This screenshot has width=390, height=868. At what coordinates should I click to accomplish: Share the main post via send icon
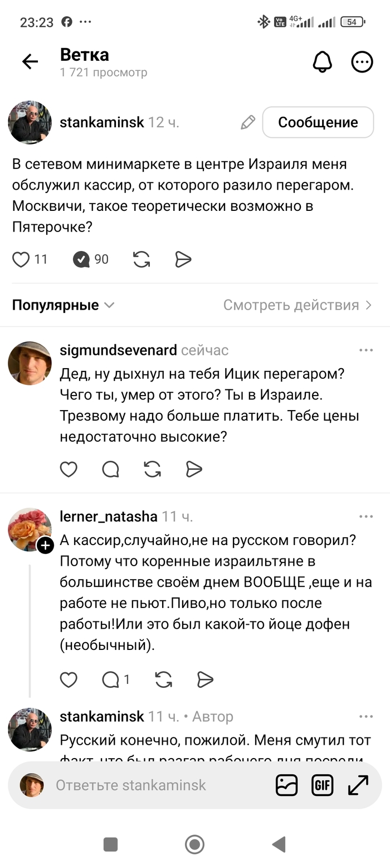click(x=183, y=259)
